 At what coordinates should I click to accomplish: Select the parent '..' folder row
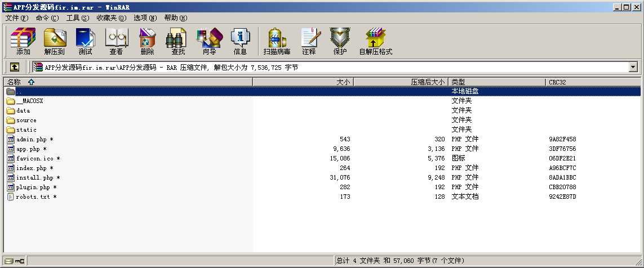coord(322,91)
